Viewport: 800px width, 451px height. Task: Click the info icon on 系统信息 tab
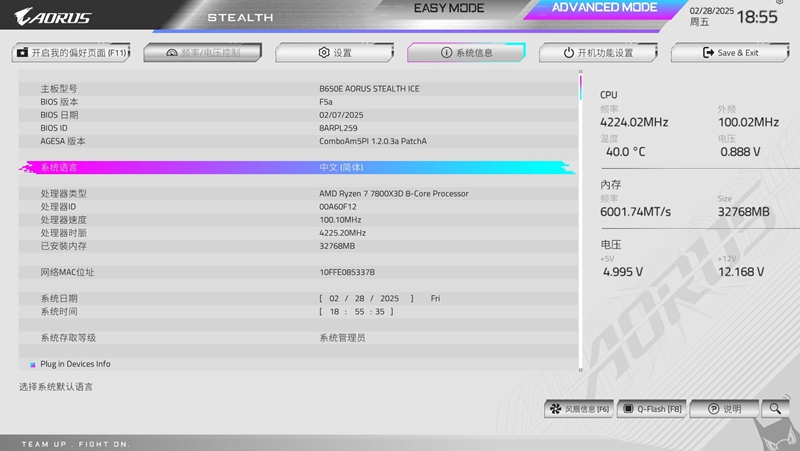click(x=446, y=53)
